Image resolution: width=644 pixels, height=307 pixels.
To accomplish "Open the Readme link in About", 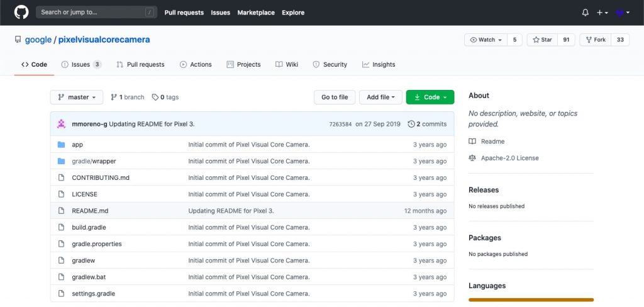I will click(493, 142).
